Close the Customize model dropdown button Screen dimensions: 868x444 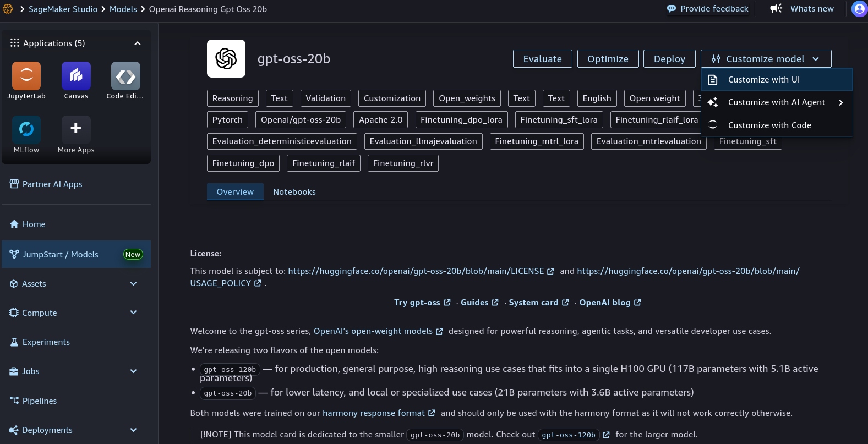[x=766, y=59]
